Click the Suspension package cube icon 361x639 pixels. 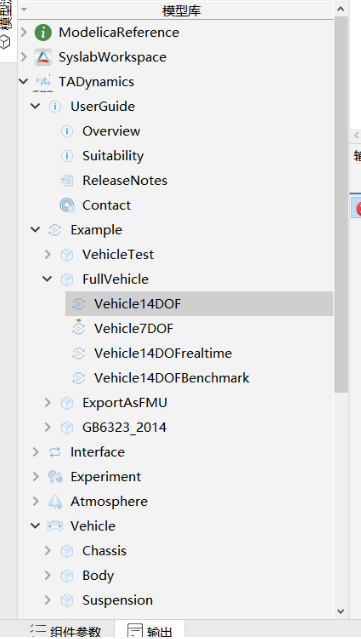(x=67, y=600)
